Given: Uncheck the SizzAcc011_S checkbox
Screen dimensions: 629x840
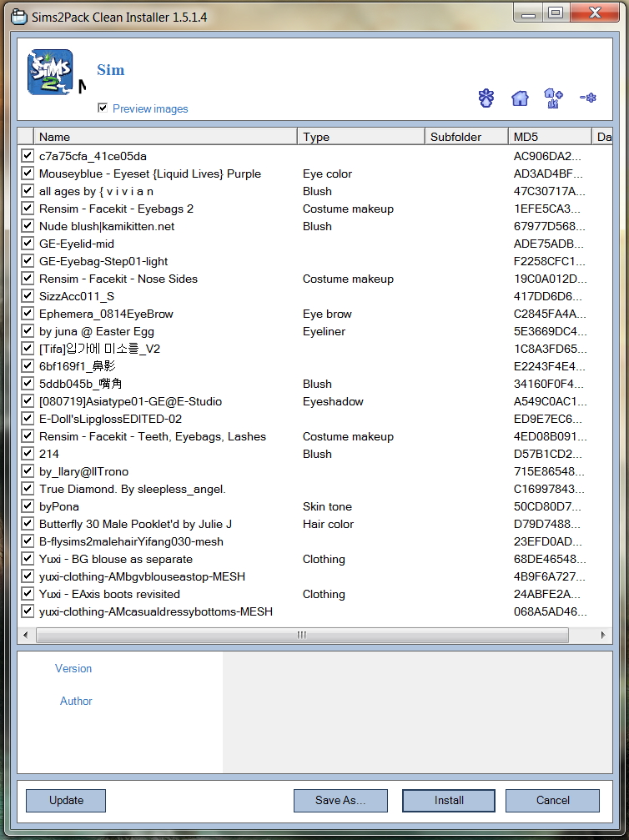Looking at the screenshot, I should 28,296.
